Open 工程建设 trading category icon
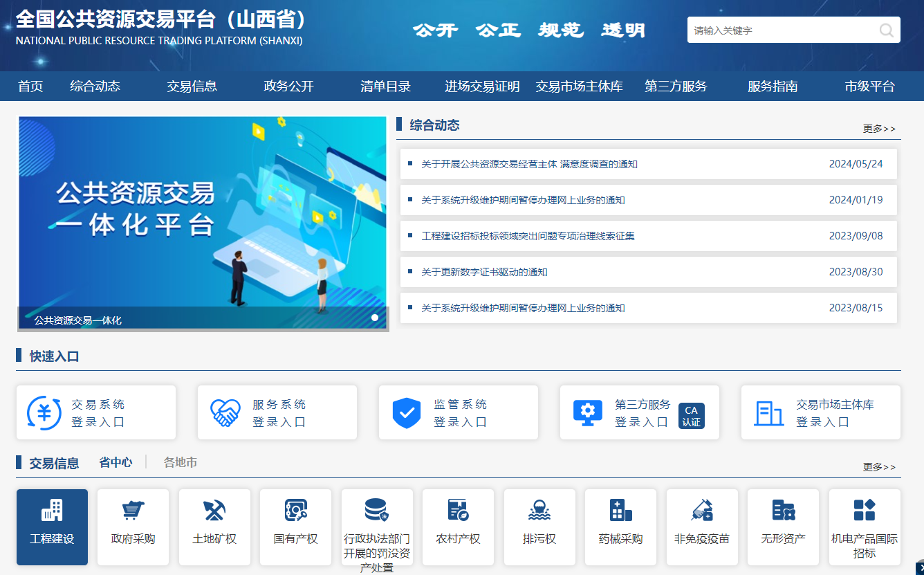Image resolution: width=924 pixels, height=575 pixels. click(52, 511)
